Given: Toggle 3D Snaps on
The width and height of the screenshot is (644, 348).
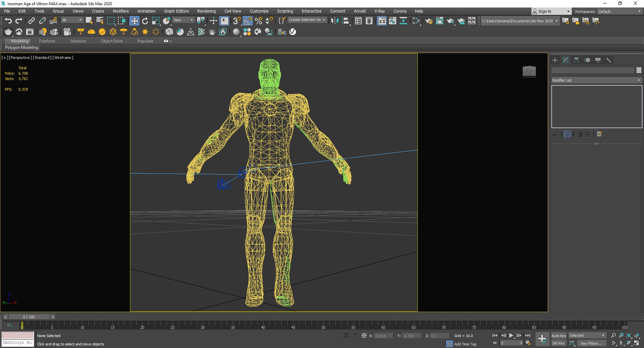Looking at the screenshot, I should click(x=236, y=21).
